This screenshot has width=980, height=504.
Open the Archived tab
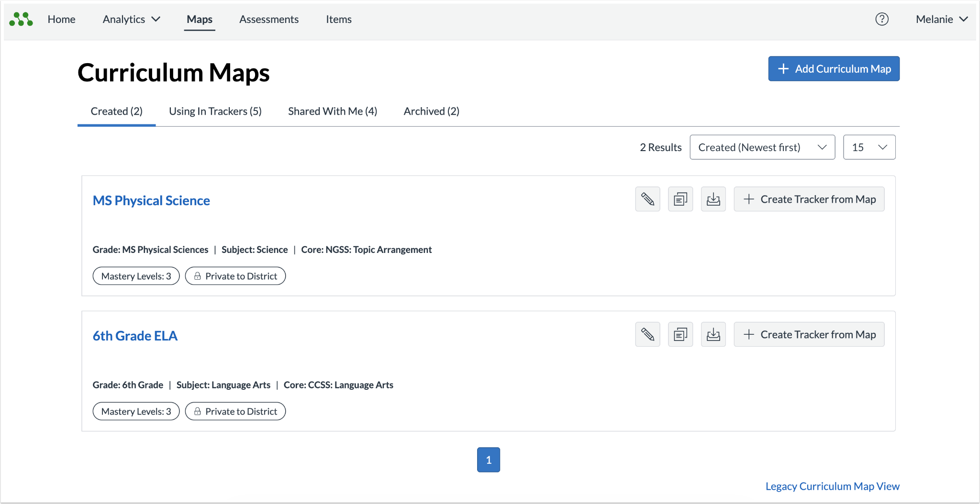click(432, 111)
